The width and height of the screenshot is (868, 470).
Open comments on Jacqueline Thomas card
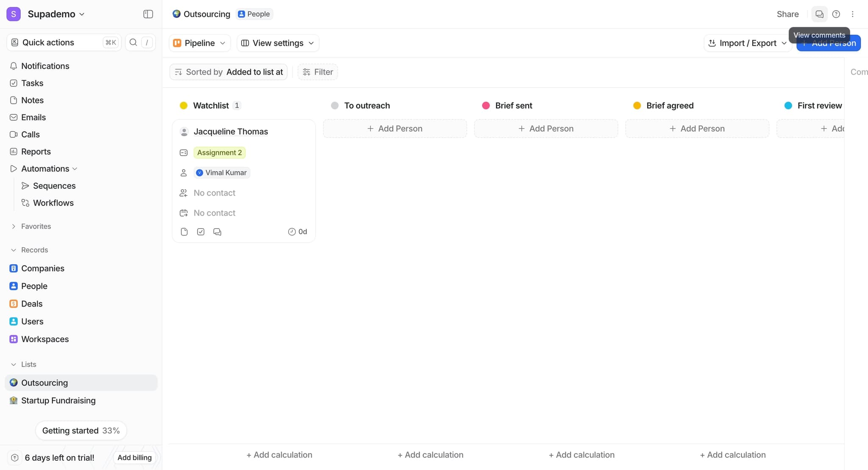pos(217,232)
